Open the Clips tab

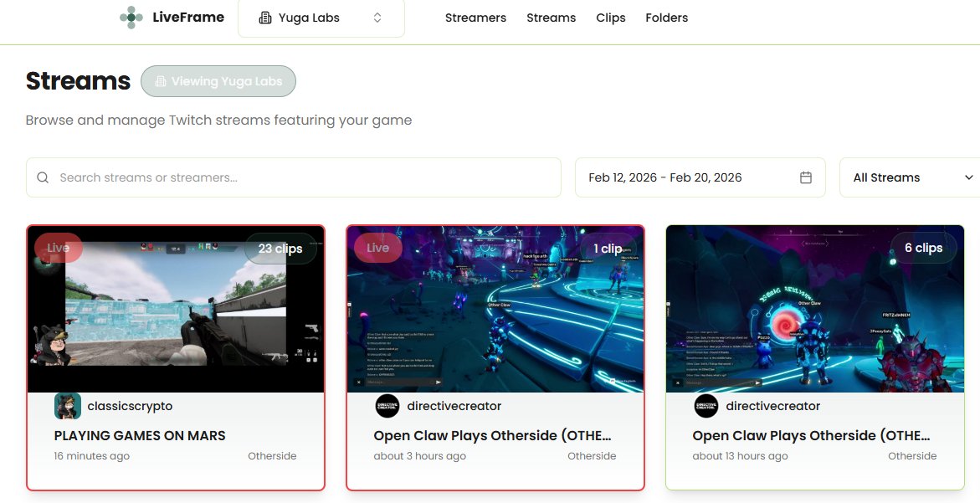coord(611,18)
